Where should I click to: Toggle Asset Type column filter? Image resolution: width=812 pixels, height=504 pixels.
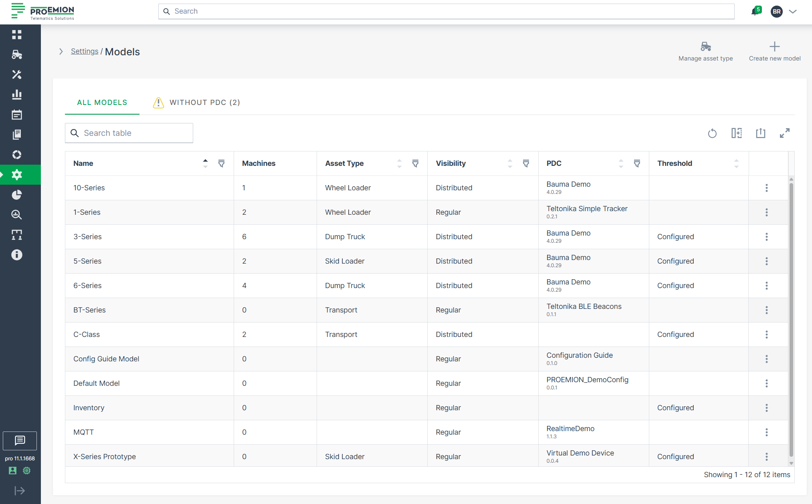[415, 163]
